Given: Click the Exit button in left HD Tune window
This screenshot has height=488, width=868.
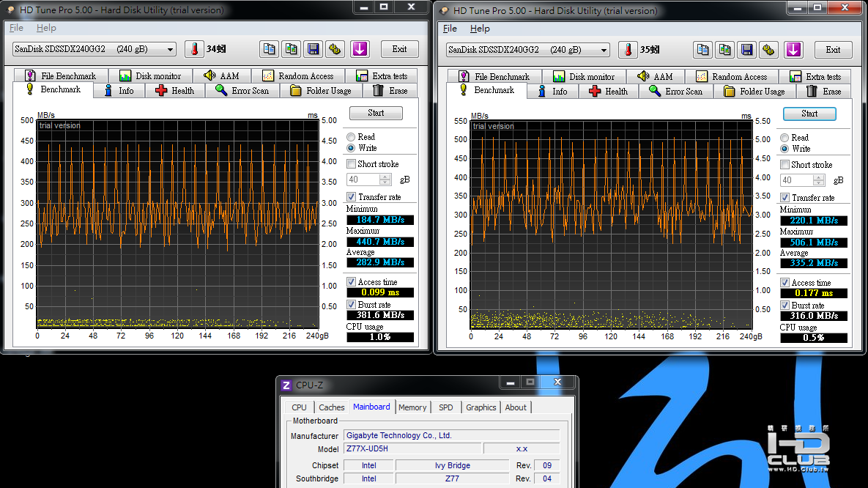Looking at the screenshot, I should [x=400, y=49].
